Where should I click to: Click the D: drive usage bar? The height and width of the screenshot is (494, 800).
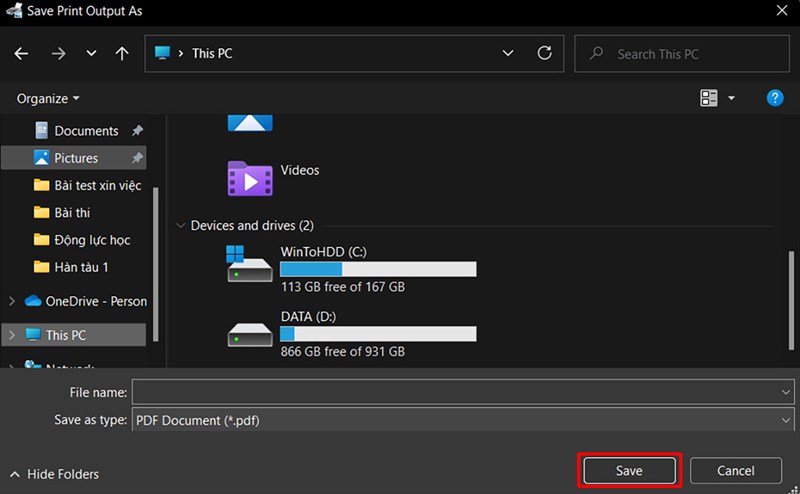378,334
